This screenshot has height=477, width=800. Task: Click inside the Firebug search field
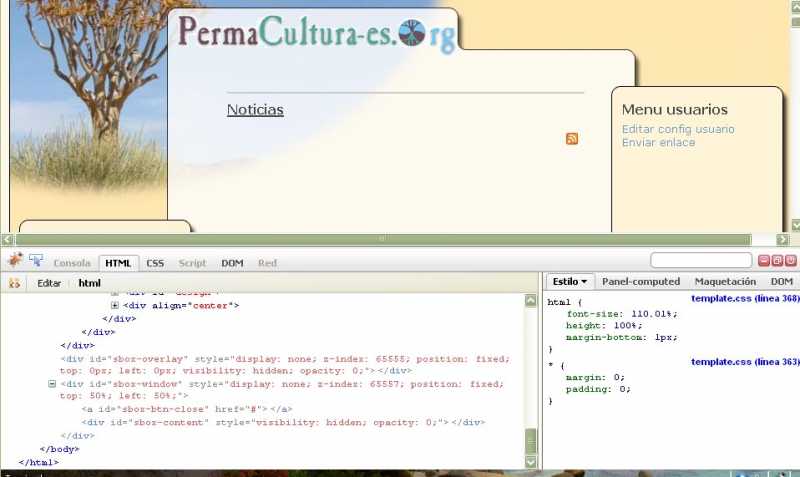[x=701, y=260]
